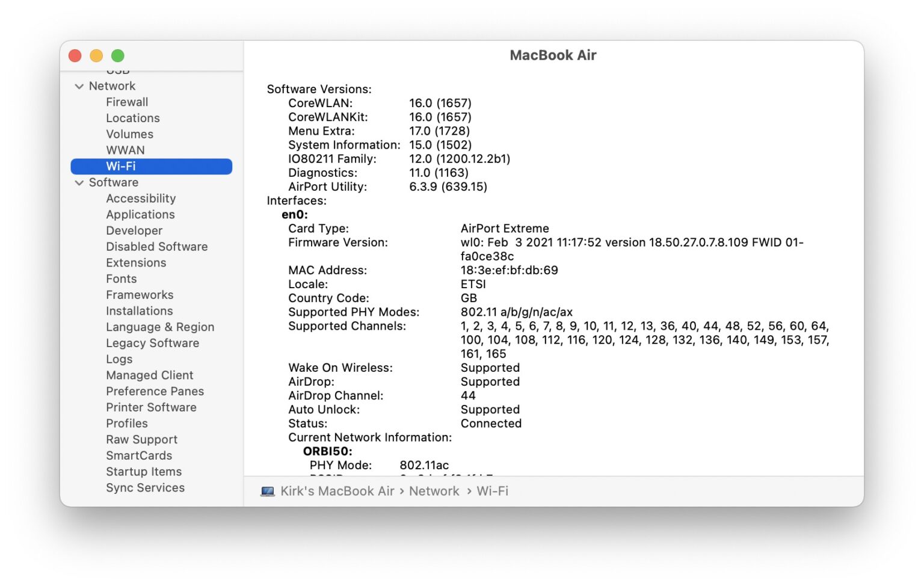
Task: Open the Extensions report
Action: [136, 263]
